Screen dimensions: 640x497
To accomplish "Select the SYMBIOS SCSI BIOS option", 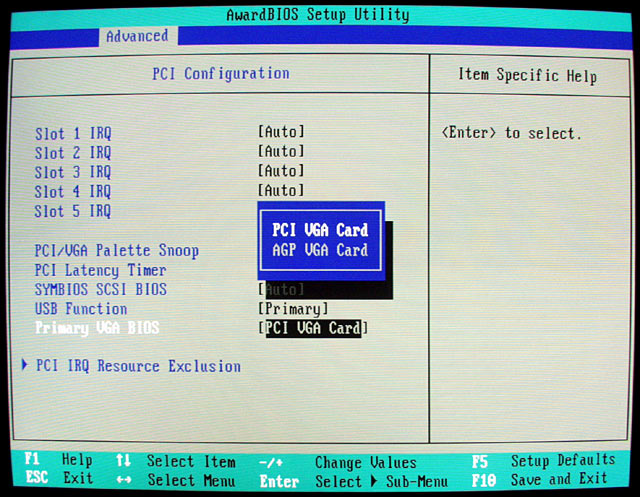I will click(101, 290).
